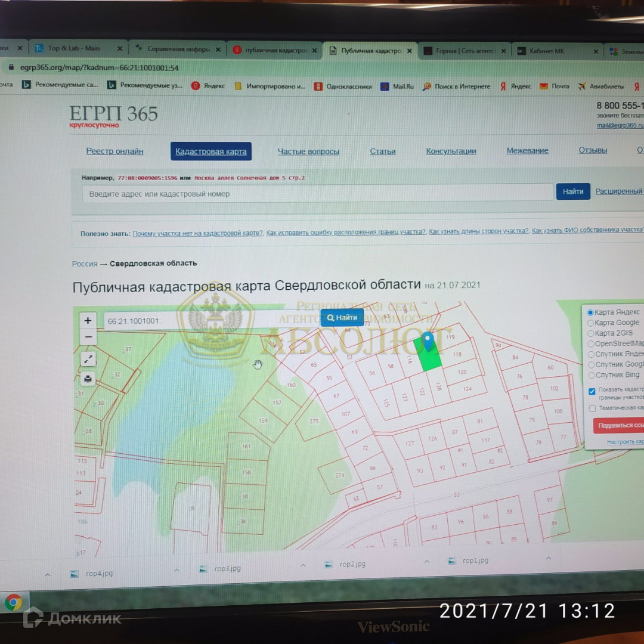Open the Импортировано и... bookmarks folder
644x644 pixels.
click(270, 86)
